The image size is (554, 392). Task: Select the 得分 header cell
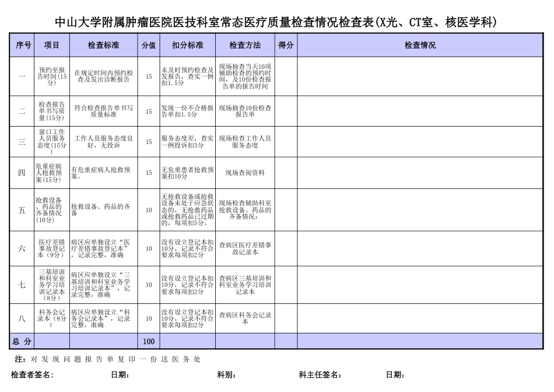pyautogui.click(x=286, y=45)
